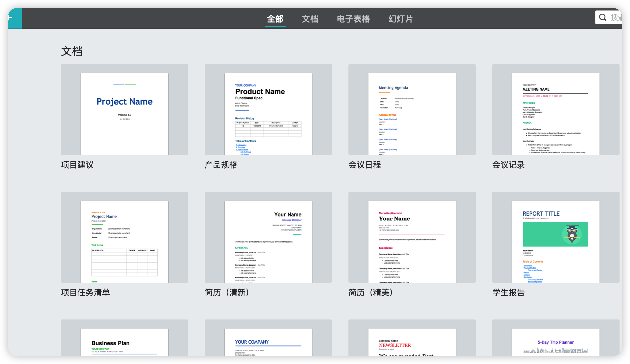Click the teal back arrow icon
Image resolution: width=630 pixels, height=364 pixels.
pyautogui.click(x=11, y=18)
